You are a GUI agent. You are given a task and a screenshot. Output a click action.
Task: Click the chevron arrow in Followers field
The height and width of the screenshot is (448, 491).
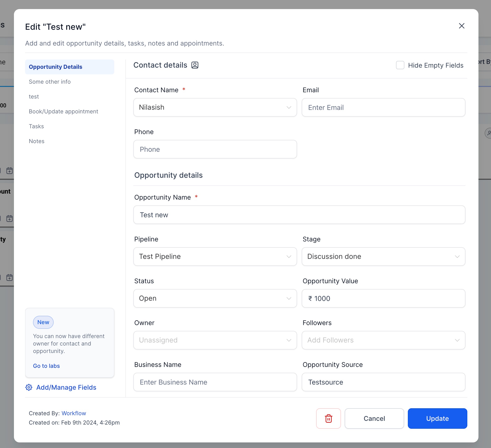pyautogui.click(x=457, y=340)
